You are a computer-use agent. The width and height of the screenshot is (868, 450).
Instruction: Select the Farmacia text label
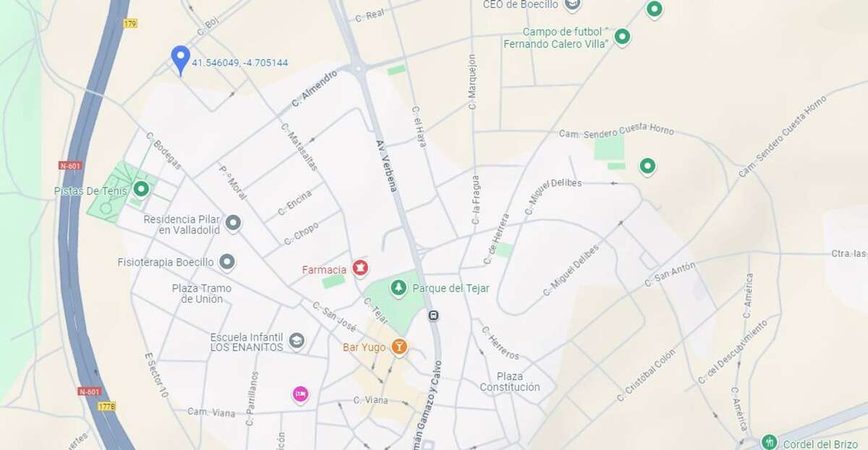pyautogui.click(x=324, y=270)
